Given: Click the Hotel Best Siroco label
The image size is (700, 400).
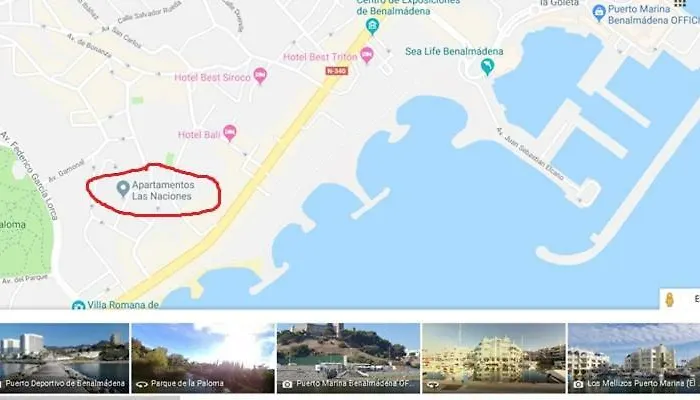Looking at the screenshot, I should pyautogui.click(x=212, y=77).
